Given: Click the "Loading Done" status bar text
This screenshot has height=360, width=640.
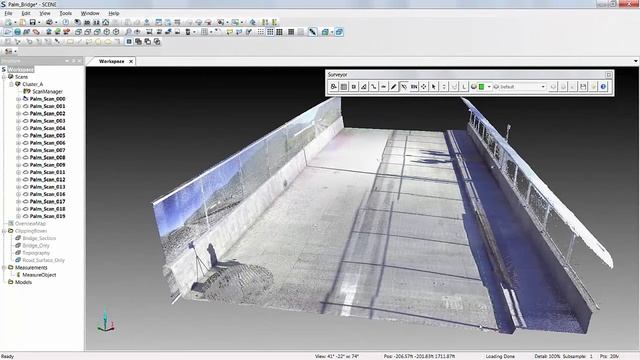Looking at the screenshot, I should 500,356.
